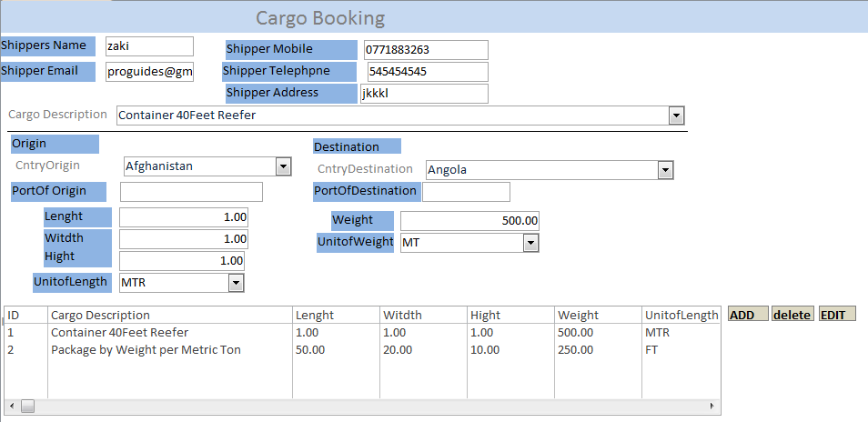The image size is (868, 422).
Task: Expand the CntryOrigin country dropdown
Action: [283, 166]
